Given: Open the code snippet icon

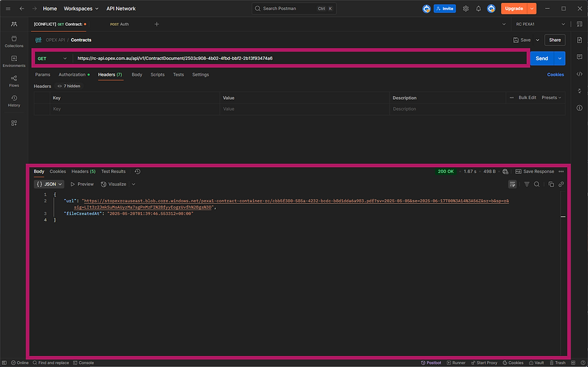Looking at the screenshot, I should click(x=580, y=74).
